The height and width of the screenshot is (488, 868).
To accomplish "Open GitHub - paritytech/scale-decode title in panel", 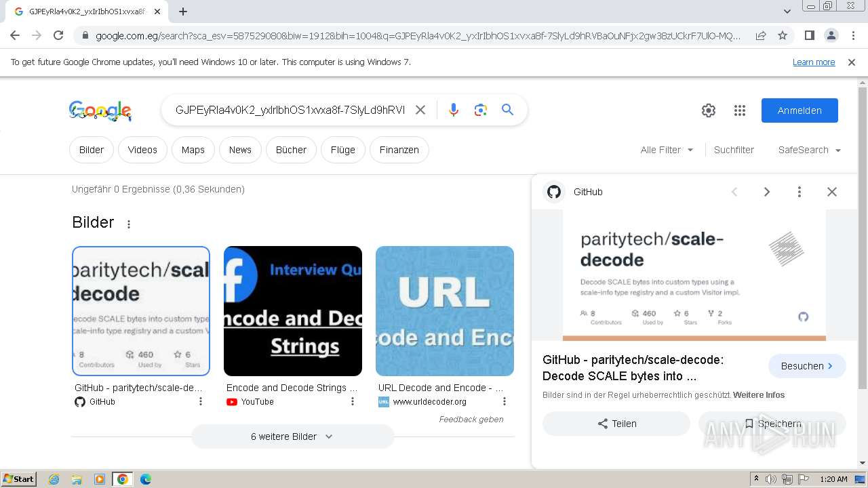I will [633, 368].
